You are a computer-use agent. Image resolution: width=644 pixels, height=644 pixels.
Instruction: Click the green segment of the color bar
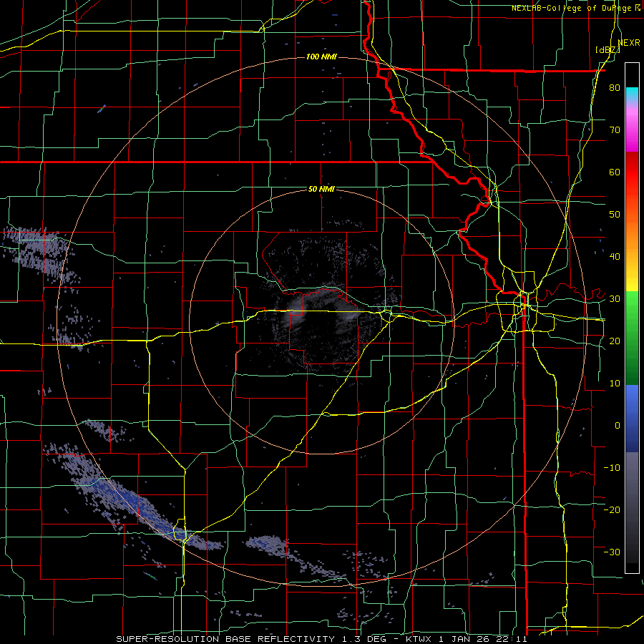[x=632, y=338]
